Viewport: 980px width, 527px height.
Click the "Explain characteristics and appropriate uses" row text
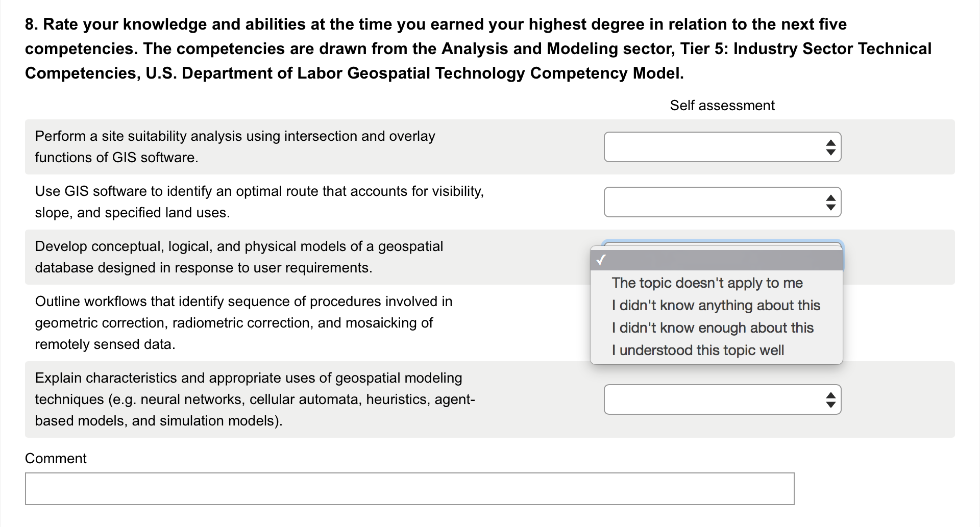coord(255,399)
